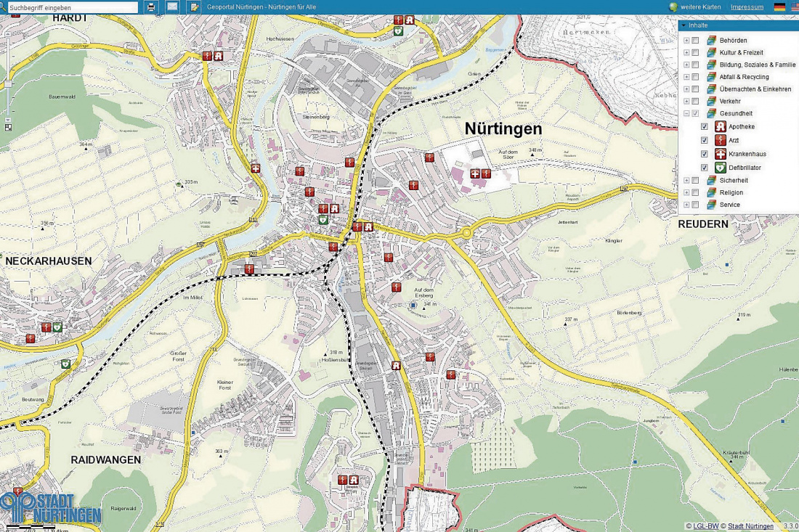Viewport: 799px width, 532px height.
Task: Click the Bildung, Soziales & Familie label
Action: (x=757, y=65)
